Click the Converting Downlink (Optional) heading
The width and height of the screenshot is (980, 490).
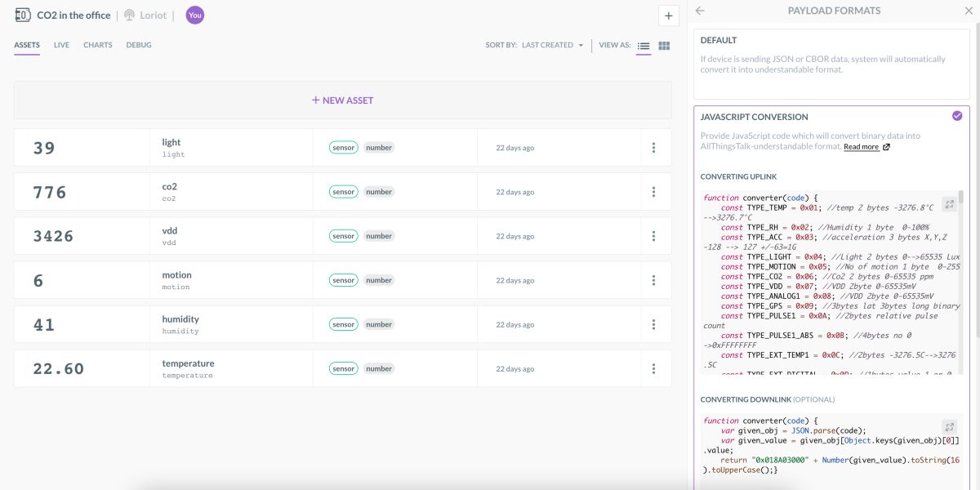pos(768,399)
